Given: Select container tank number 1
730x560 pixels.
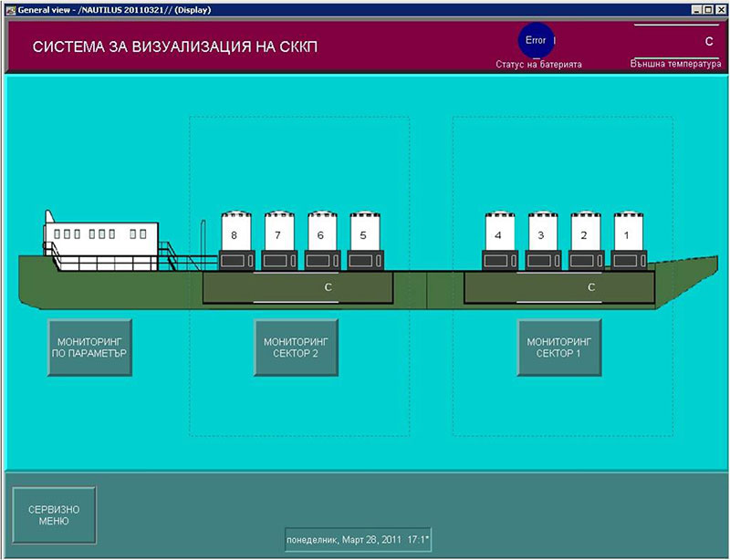Looking at the screenshot, I should pos(627,234).
